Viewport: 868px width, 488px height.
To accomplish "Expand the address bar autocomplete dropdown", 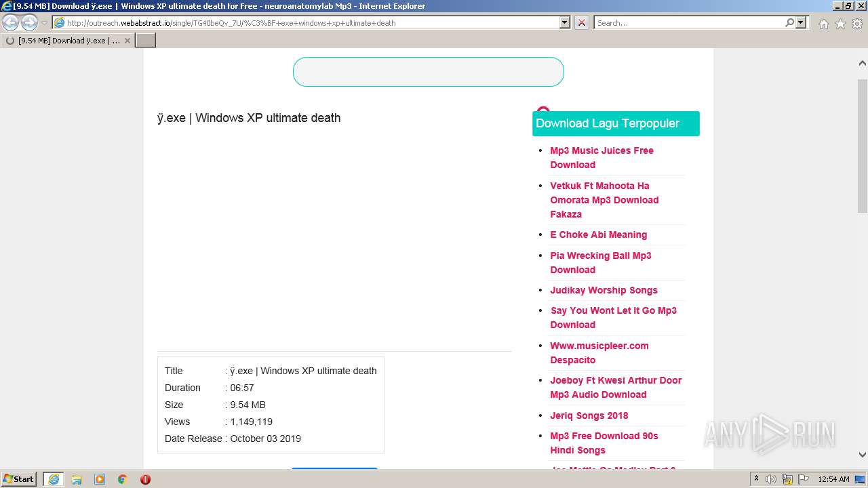I will pyautogui.click(x=565, y=22).
